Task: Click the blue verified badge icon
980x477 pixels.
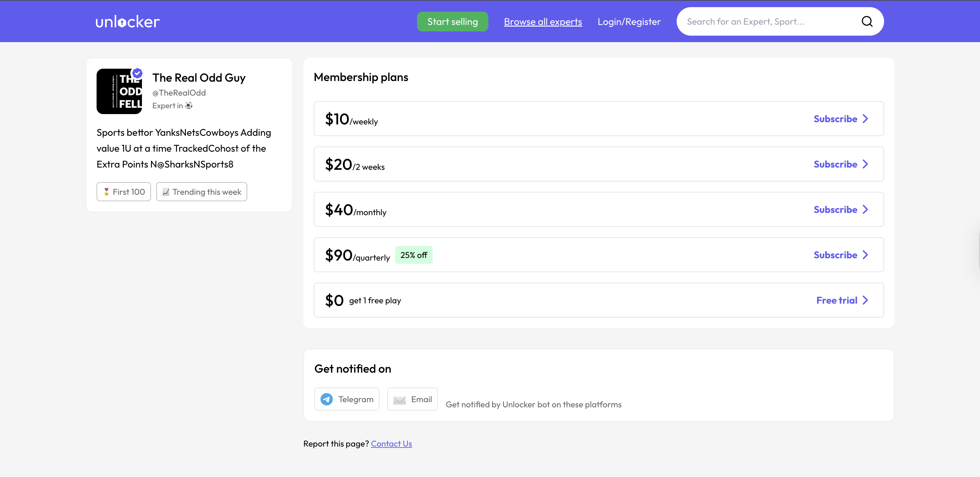Action: pyautogui.click(x=137, y=73)
